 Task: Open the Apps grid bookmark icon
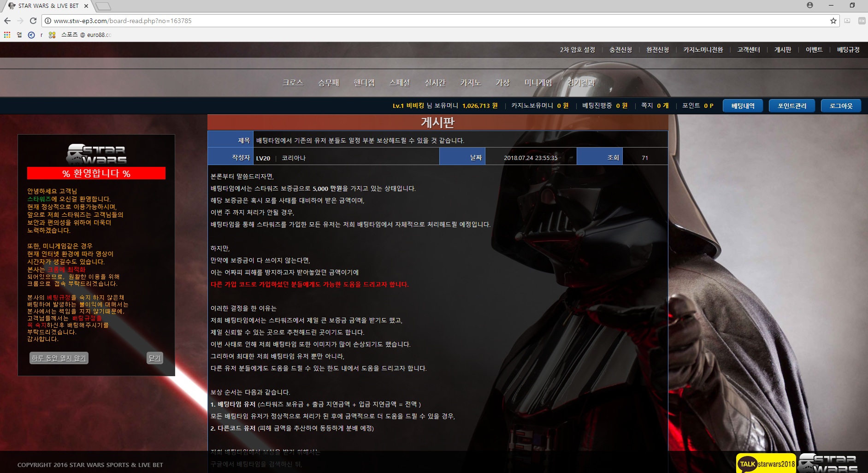(7, 35)
